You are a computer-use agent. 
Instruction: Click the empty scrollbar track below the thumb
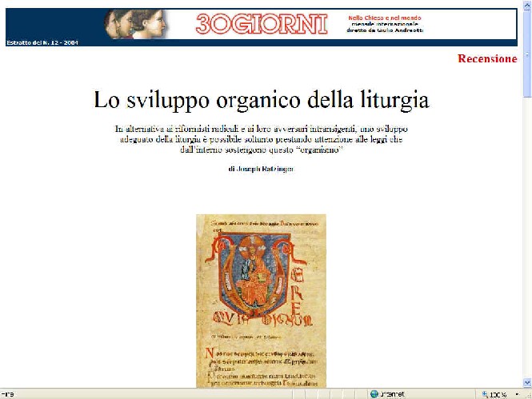(527, 240)
